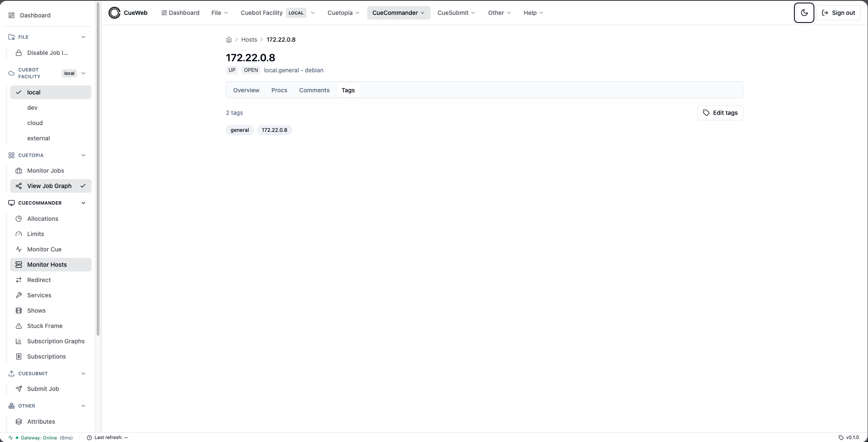Screen dimensions: 868x442
Task: Go to Hosts breadcrumb link
Action: (x=249, y=40)
